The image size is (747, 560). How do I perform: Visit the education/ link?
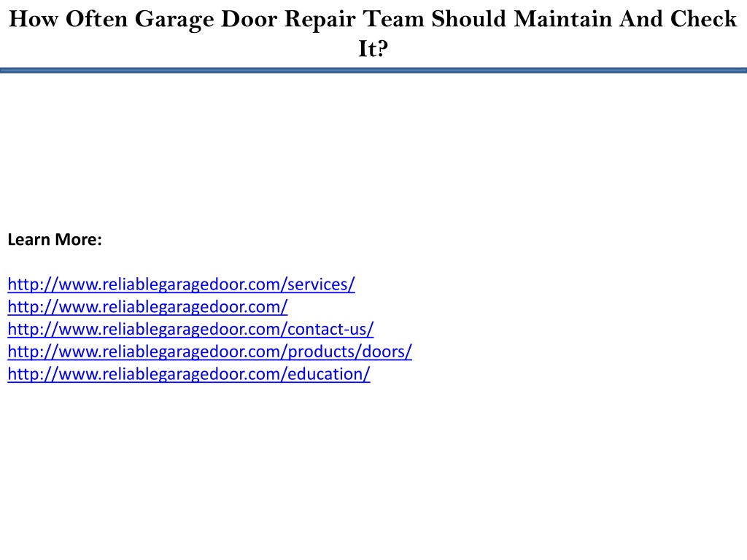tap(189, 374)
